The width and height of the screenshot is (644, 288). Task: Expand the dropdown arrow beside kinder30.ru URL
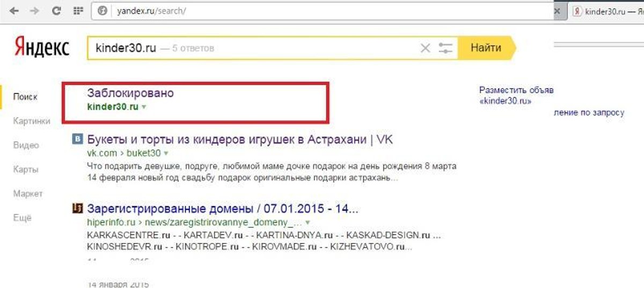click(x=144, y=107)
